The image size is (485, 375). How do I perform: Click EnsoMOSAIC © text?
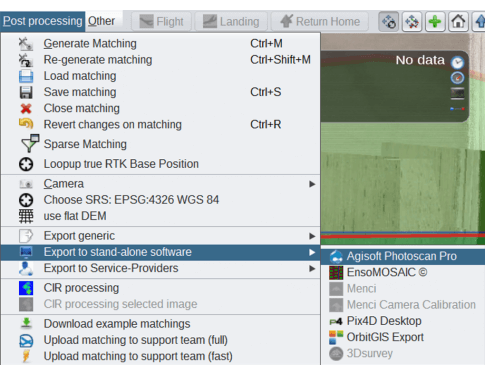pyautogui.click(x=387, y=272)
